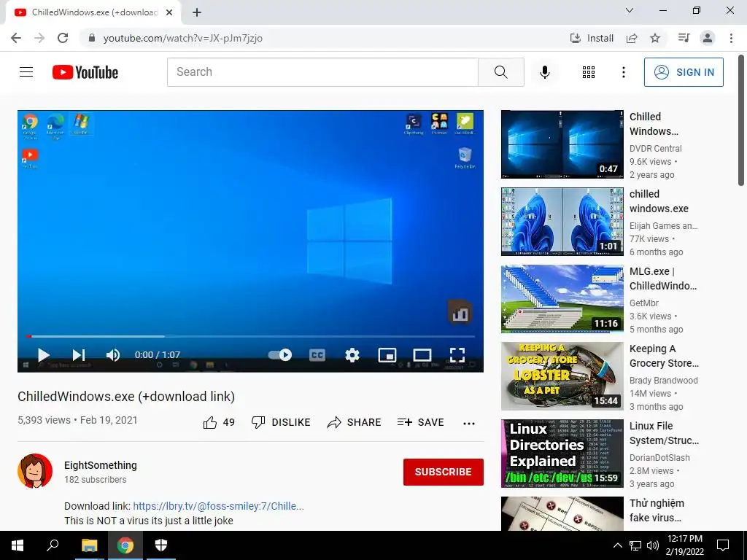Open lobster grocery store video thumbnail

[562, 376]
